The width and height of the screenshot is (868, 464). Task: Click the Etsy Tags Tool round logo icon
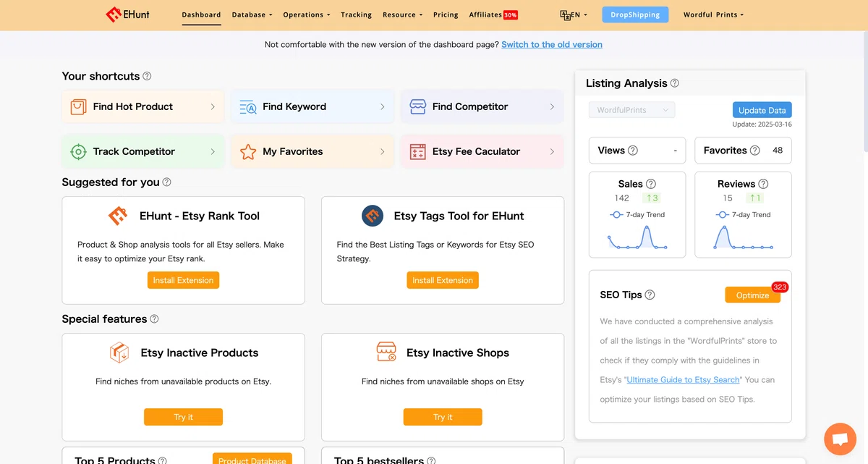pos(373,216)
